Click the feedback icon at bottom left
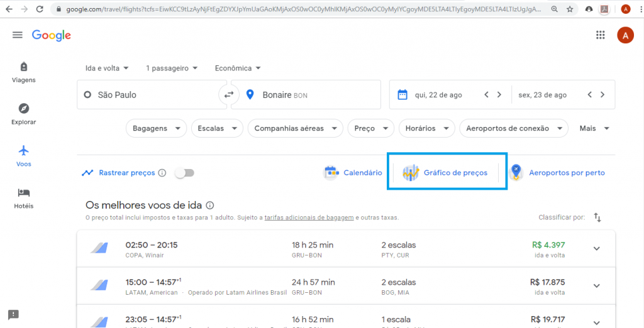The width and height of the screenshot is (644, 328). click(x=13, y=315)
